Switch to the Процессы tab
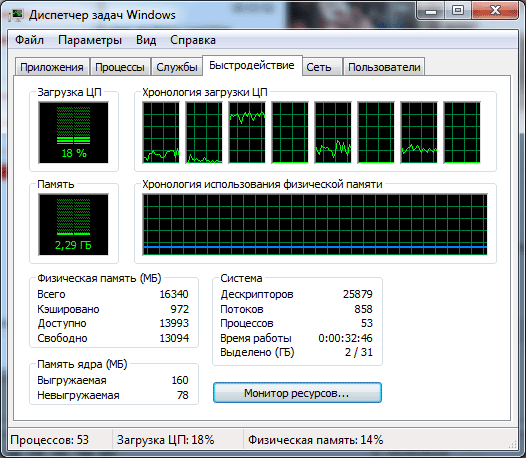Viewport: 526px width, 458px height. click(x=120, y=67)
